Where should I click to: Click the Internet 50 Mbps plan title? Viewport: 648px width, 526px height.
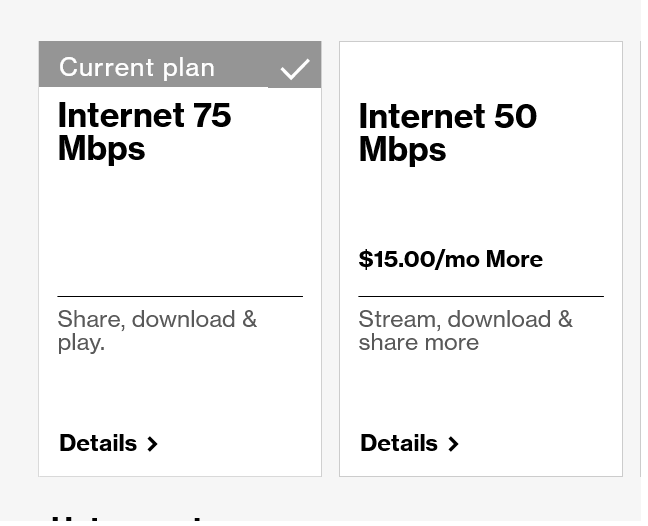447,132
